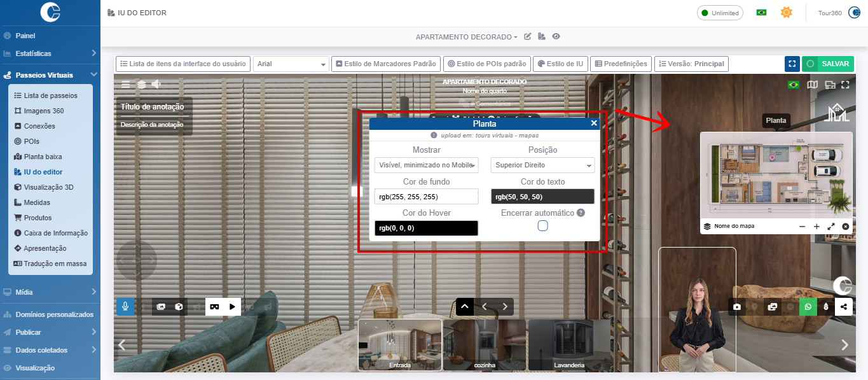
Task: Open the Arial font dropdown
Action: coord(291,64)
